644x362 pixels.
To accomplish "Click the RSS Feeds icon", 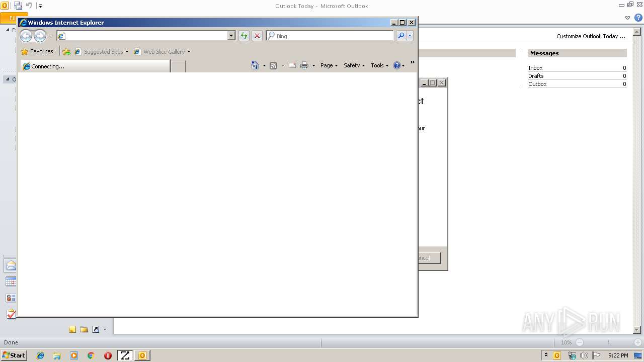I will [x=273, y=65].
